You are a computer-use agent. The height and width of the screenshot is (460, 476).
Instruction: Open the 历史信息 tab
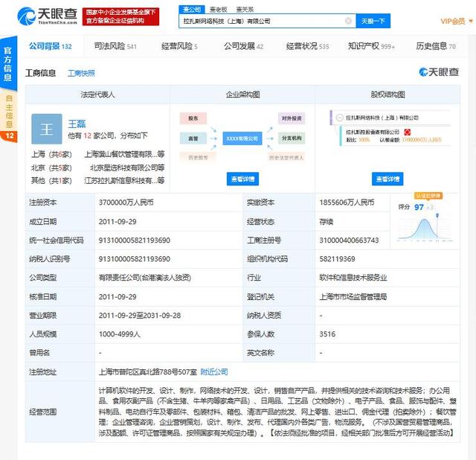(x=436, y=46)
